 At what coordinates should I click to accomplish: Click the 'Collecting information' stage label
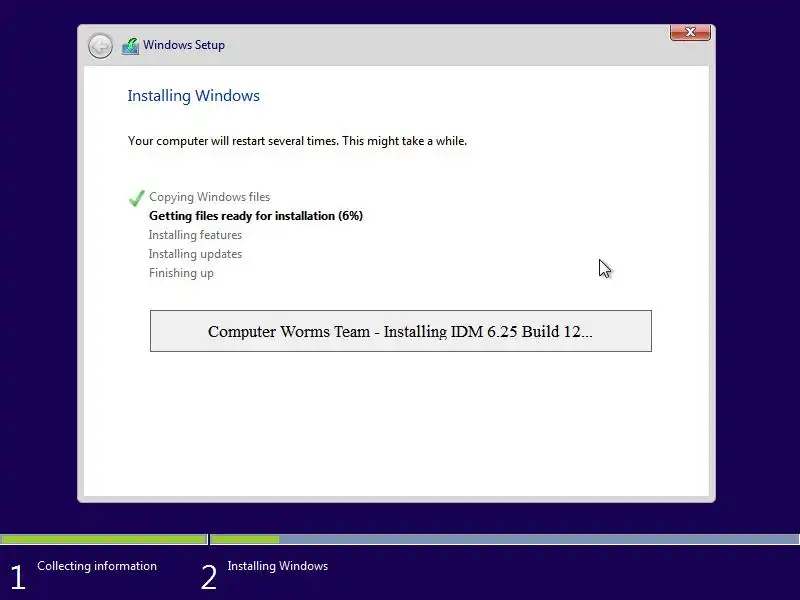(x=97, y=566)
